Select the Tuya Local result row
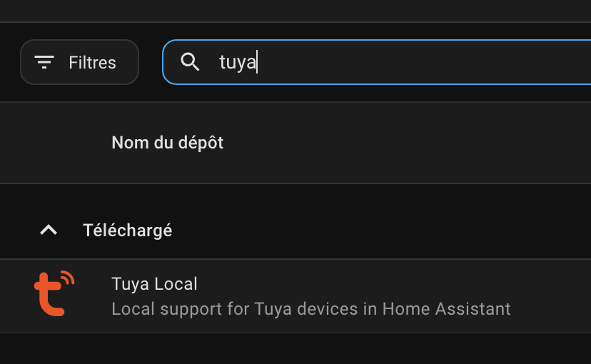 click(295, 295)
